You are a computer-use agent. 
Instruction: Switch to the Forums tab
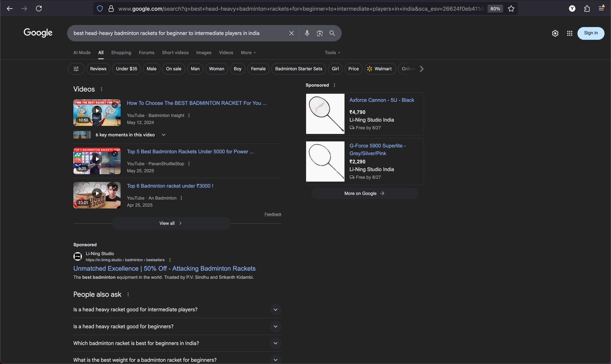click(146, 53)
